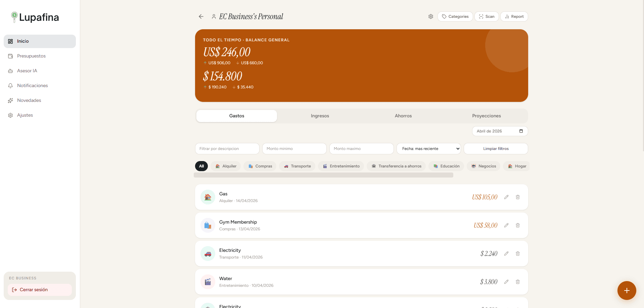The height and width of the screenshot is (308, 644).
Task: Click the $ 154.800 balance amount
Action: point(222,76)
